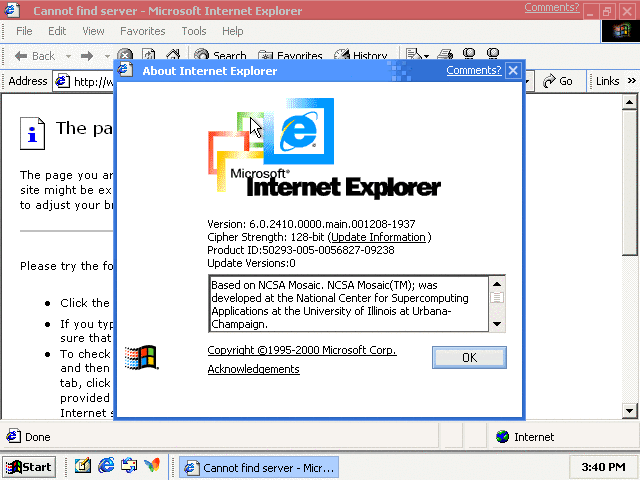This screenshot has height=480, width=640.
Task: Go to Home page icon
Action: pyautogui.click(x=173, y=55)
